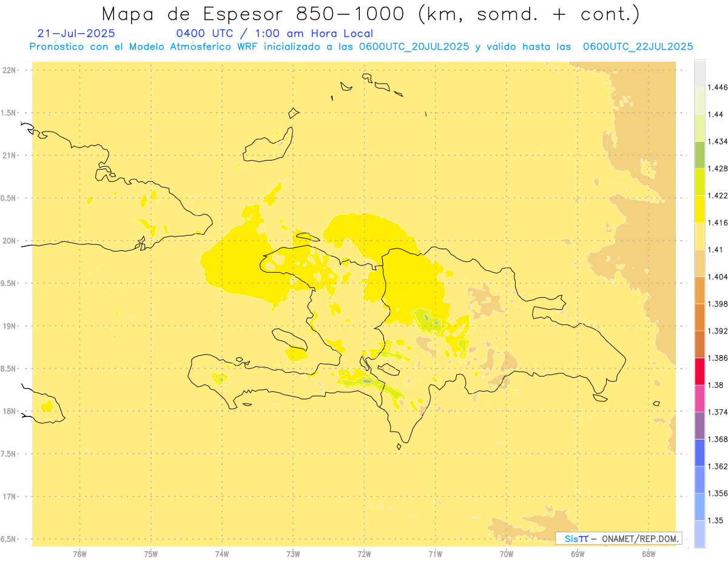Click the '1.392' colorbar value
This screenshot has width=728, height=562.
click(718, 331)
